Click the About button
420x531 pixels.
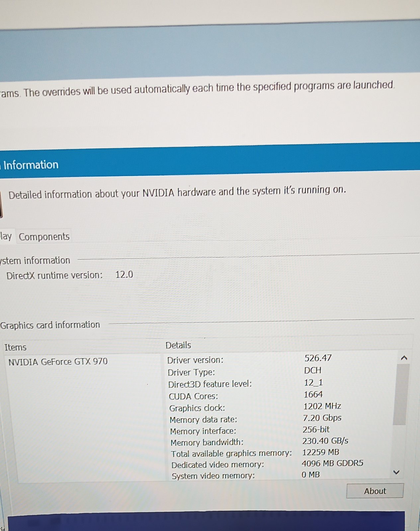click(x=375, y=491)
